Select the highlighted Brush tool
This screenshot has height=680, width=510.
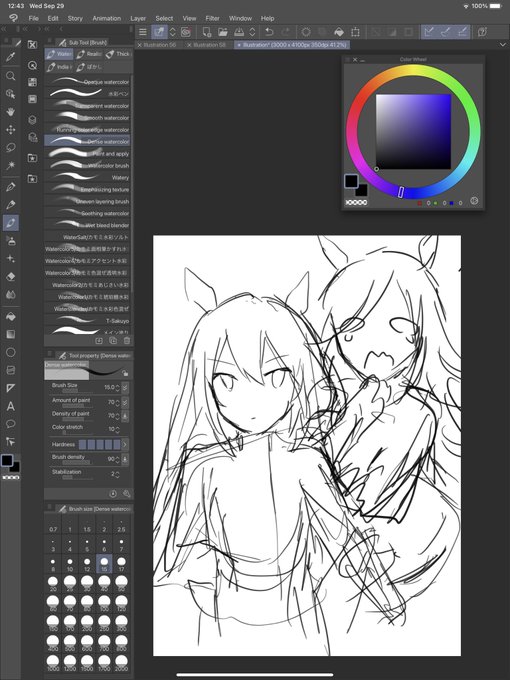point(10,223)
